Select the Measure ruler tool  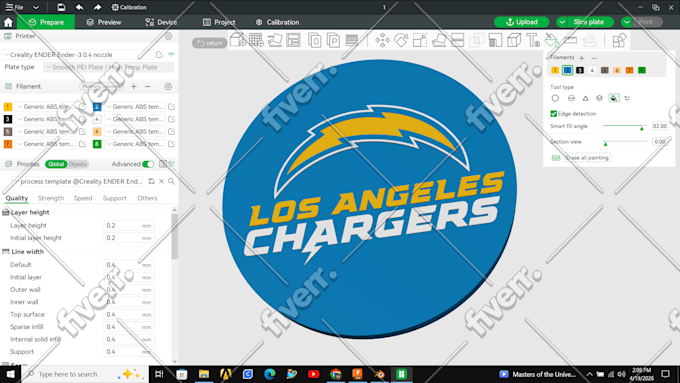[570, 40]
